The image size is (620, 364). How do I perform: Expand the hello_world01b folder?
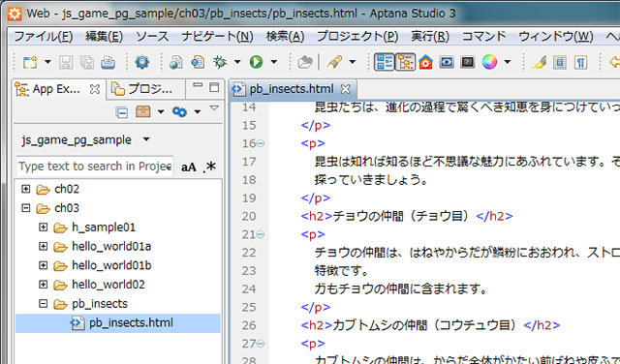[x=44, y=265]
